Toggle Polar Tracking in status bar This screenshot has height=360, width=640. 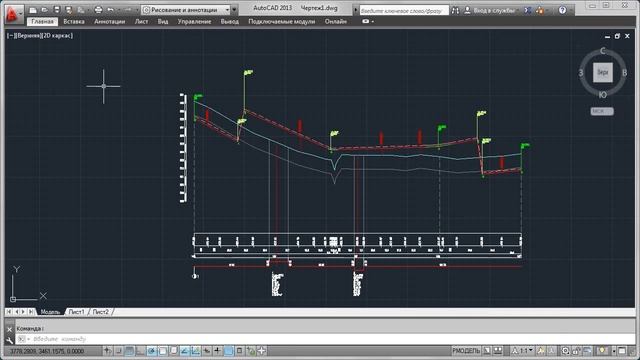point(152,351)
